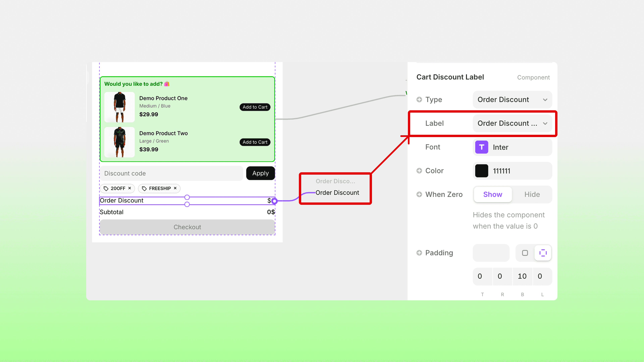
Task: Click the plus icon beside Color
Action: (x=419, y=171)
